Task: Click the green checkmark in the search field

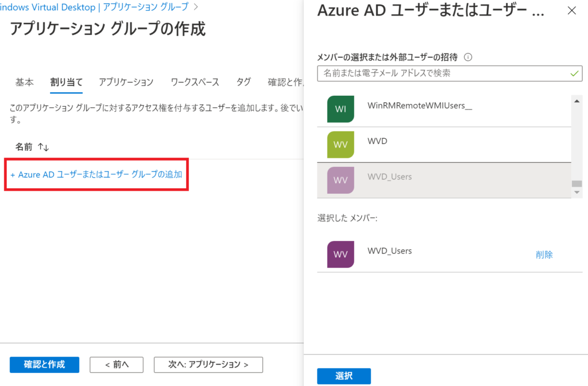Action: [x=574, y=74]
